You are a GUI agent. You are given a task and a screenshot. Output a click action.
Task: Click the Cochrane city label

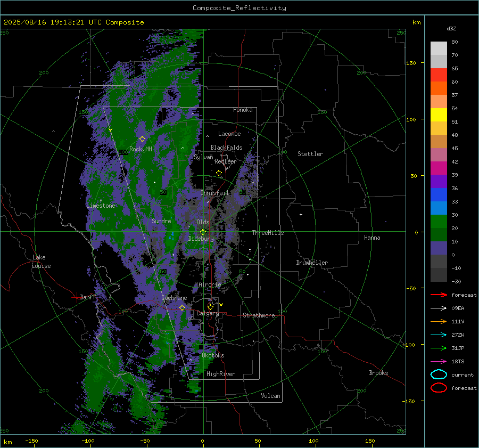click(174, 298)
